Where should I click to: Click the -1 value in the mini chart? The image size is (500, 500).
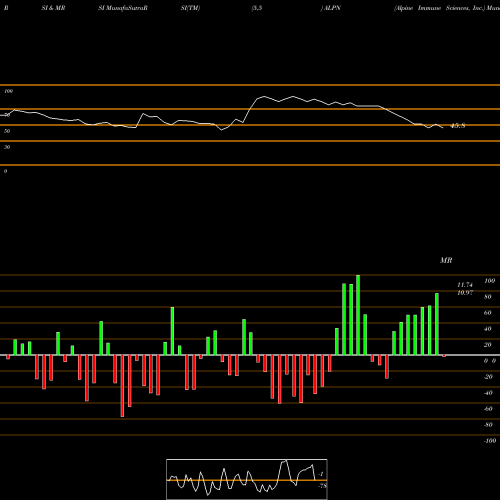(x=321, y=474)
